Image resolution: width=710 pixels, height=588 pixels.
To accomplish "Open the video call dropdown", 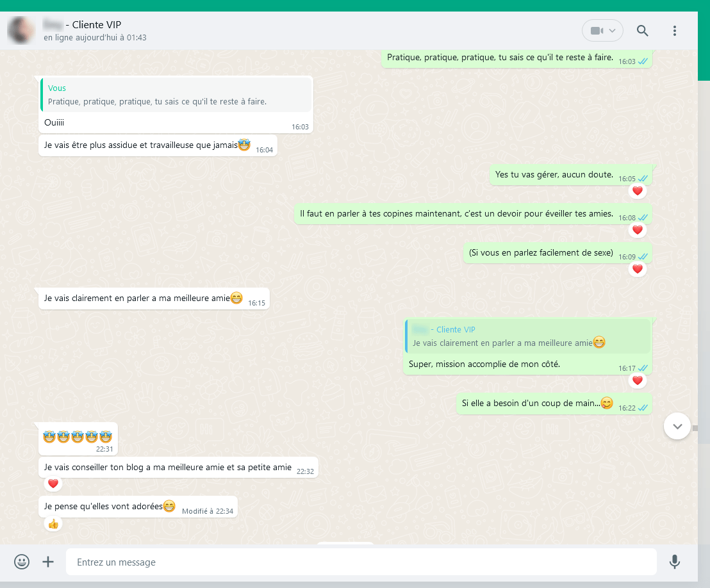I will pyautogui.click(x=602, y=31).
